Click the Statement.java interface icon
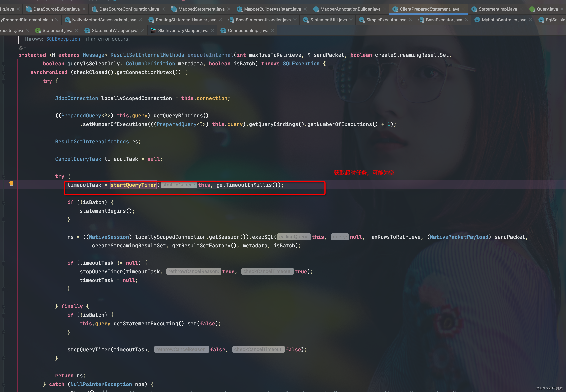 click(x=38, y=31)
